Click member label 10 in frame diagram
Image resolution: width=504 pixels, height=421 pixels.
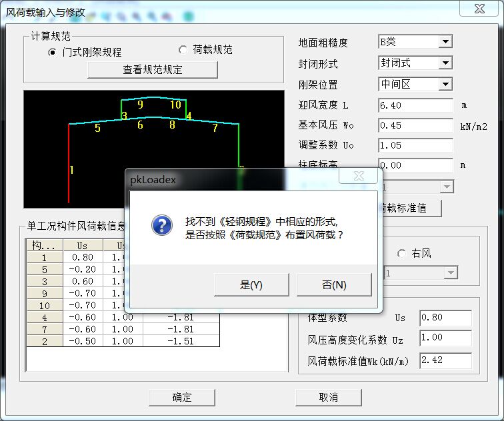(x=175, y=105)
